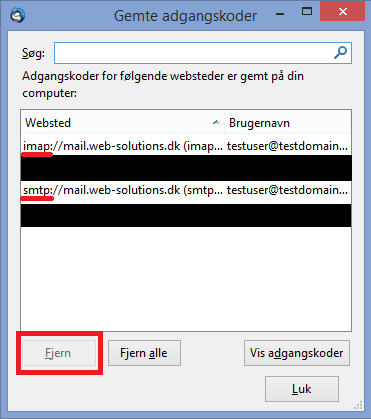
Task: Sort list by the Brugernavn column header
Action: point(288,123)
